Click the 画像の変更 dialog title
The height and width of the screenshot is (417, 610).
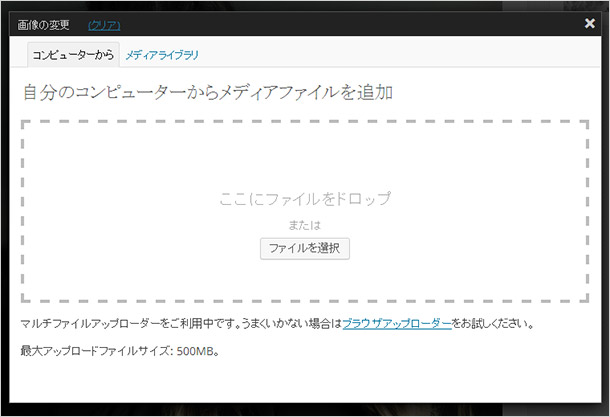[44, 25]
